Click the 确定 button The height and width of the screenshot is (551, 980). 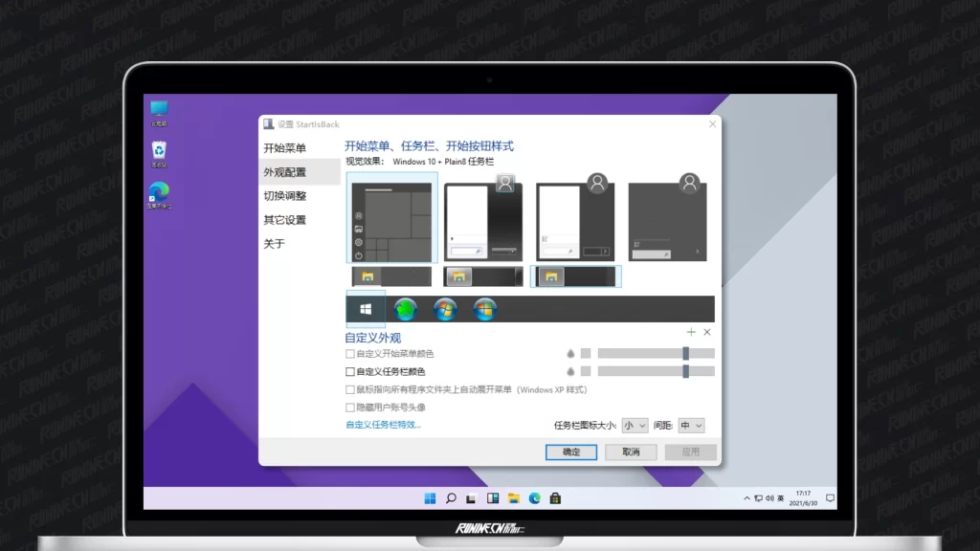click(x=570, y=452)
